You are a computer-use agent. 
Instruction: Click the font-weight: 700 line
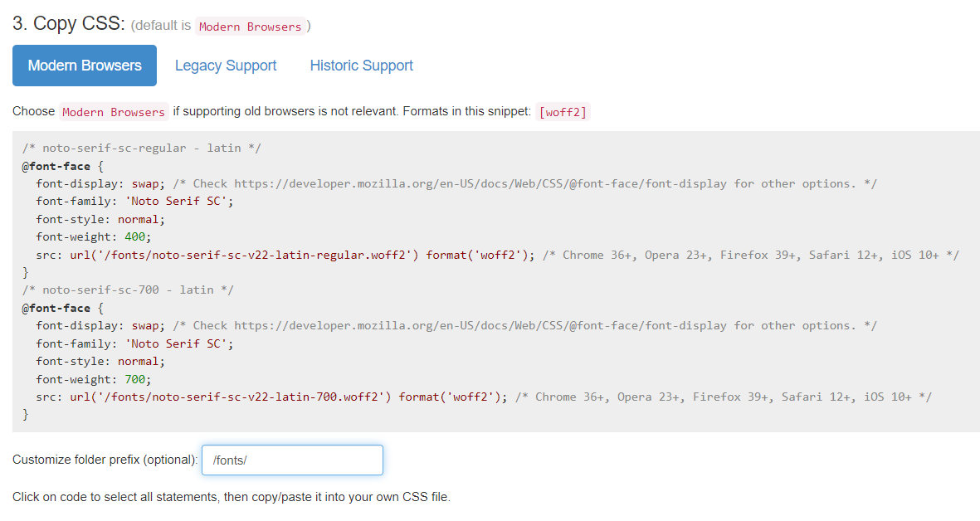[x=94, y=378]
